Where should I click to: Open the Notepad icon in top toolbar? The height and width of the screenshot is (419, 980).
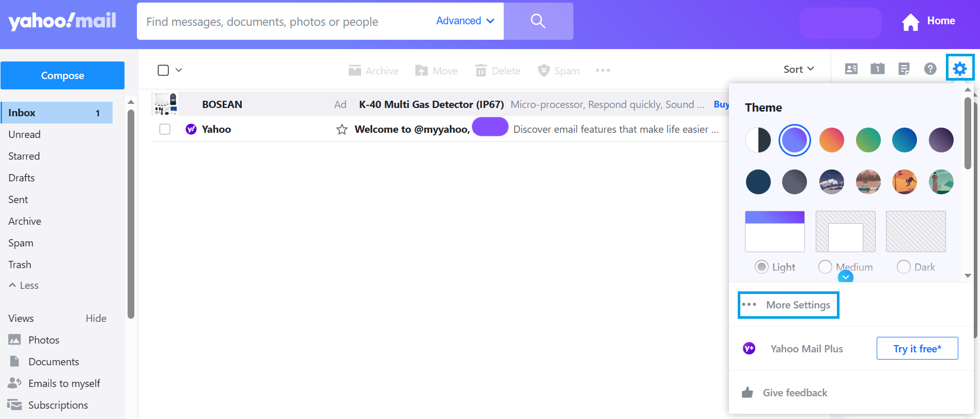904,69
